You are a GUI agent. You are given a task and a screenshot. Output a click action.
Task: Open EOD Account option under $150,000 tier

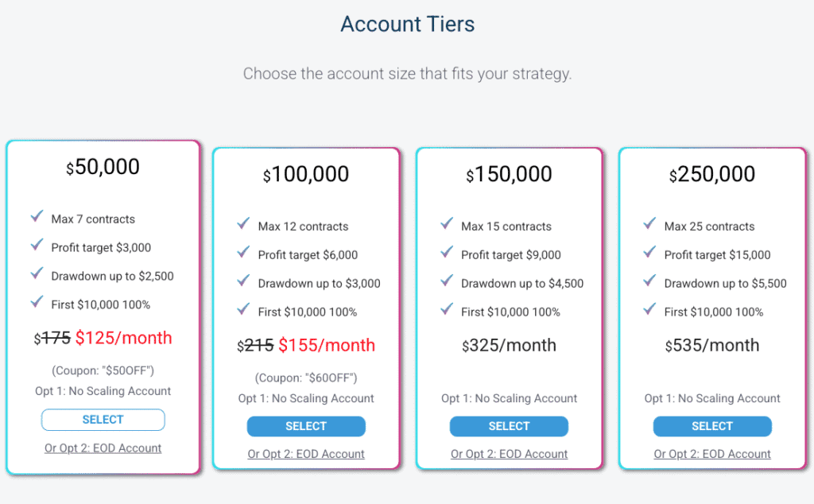(x=509, y=455)
